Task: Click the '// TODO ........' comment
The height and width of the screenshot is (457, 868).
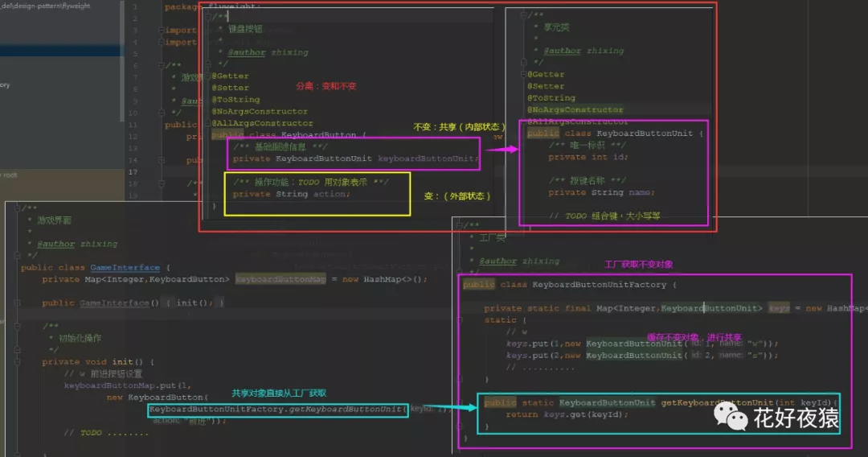Action: click(106, 433)
